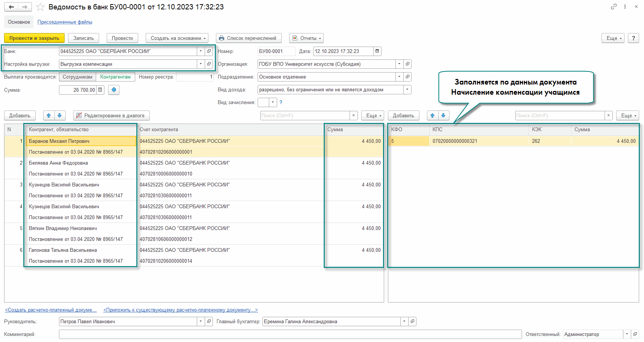
Task: Open the three-dot window menu
Action: (625, 7)
